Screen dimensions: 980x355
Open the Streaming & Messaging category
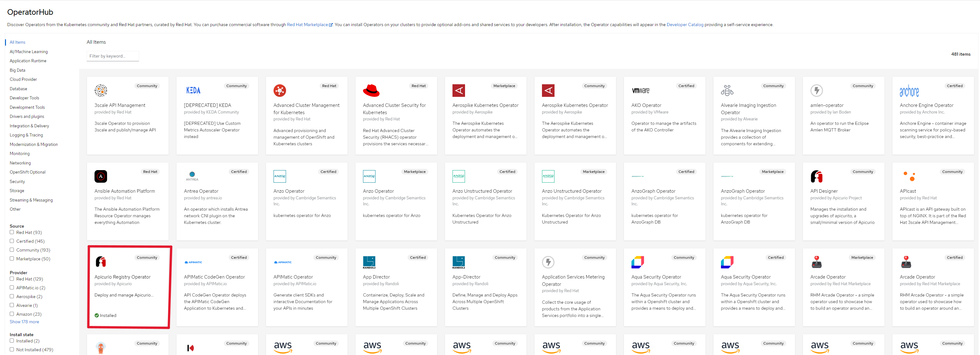[x=31, y=200]
